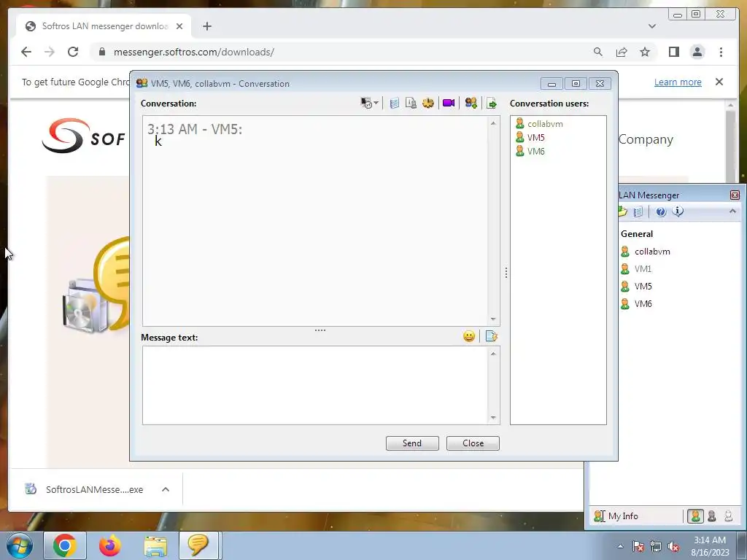Open about info bubble icon in LAN Messenger
Screen dimensions: 747x560
[678, 211]
